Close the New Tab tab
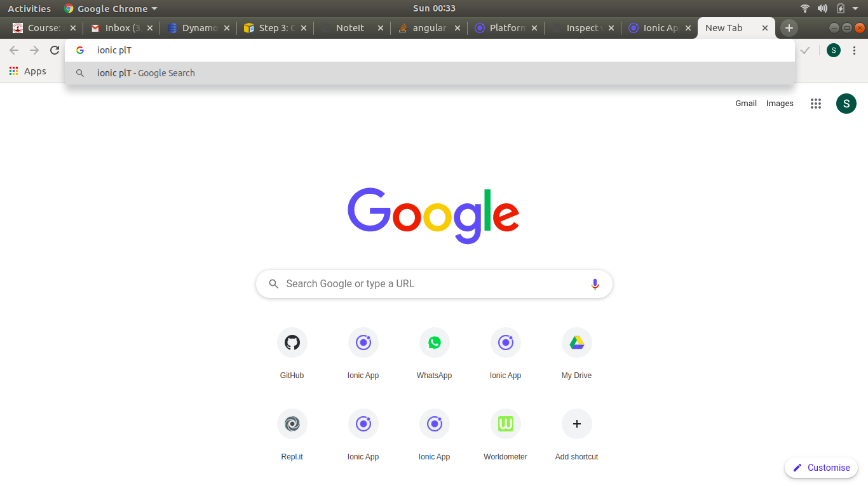Image resolution: width=868 pixels, height=488 pixels. tap(765, 28)
